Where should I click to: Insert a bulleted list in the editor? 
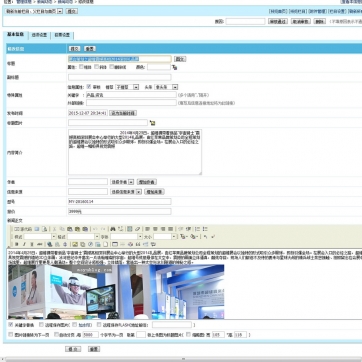coord(205,229)
